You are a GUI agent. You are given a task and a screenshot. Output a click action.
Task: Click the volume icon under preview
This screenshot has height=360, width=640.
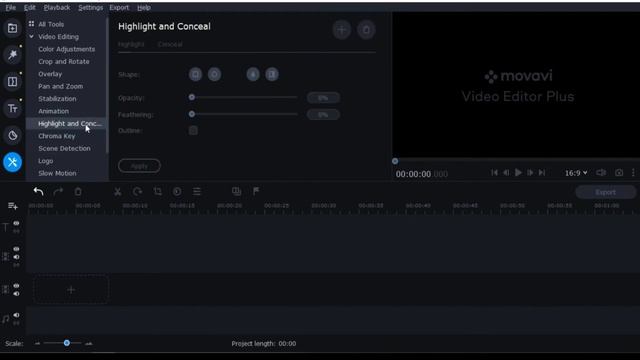click(601, 173)
